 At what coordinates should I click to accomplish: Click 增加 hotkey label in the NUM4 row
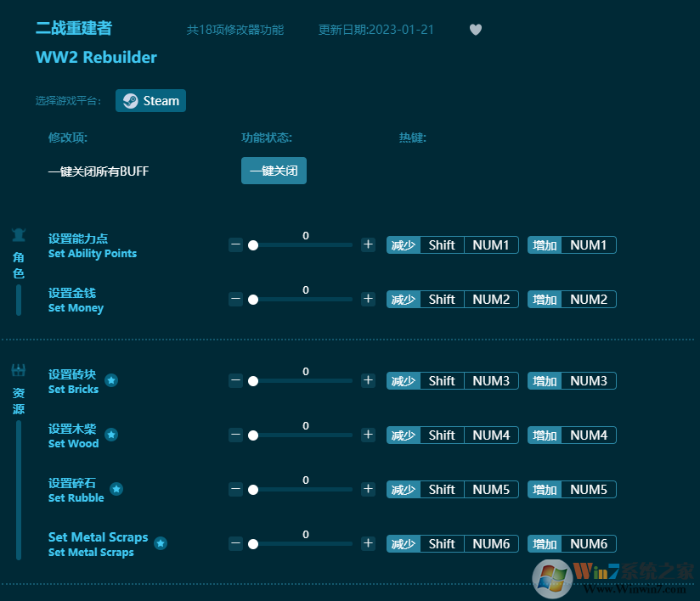pos(545,435)
